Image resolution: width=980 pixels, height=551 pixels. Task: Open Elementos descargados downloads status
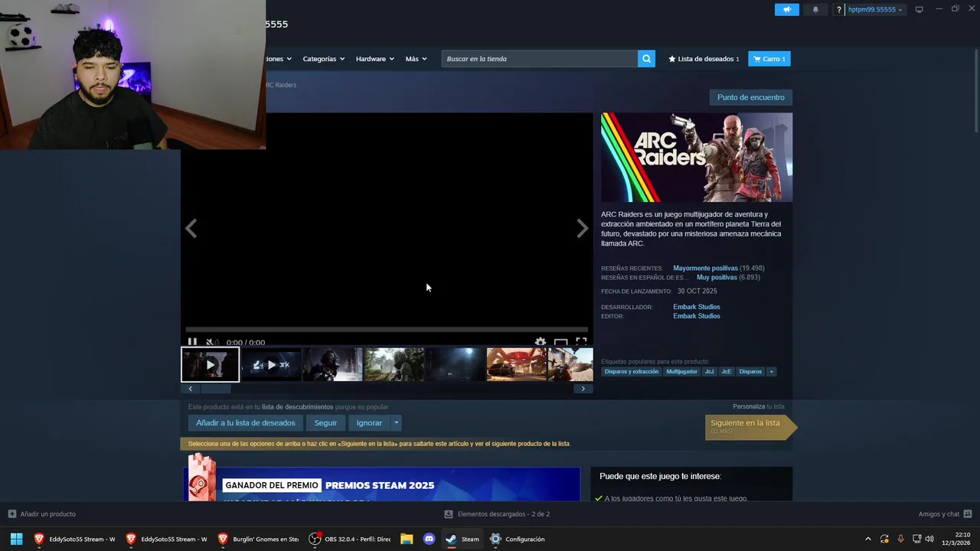pos(498,514)
